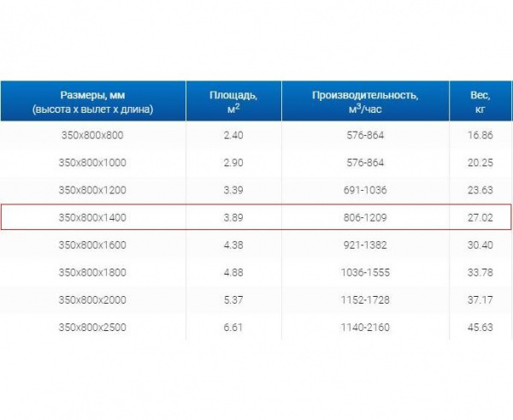This screenshot has width=513, height=420.
Task: Click 576-864 in the 350x800x1000 row
Action: [365, 163]
